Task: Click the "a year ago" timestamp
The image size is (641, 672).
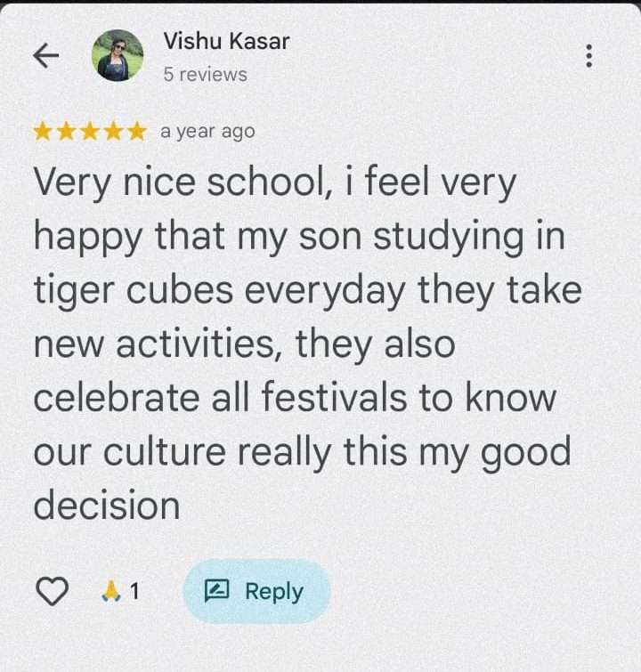Action: pos(207,132)
